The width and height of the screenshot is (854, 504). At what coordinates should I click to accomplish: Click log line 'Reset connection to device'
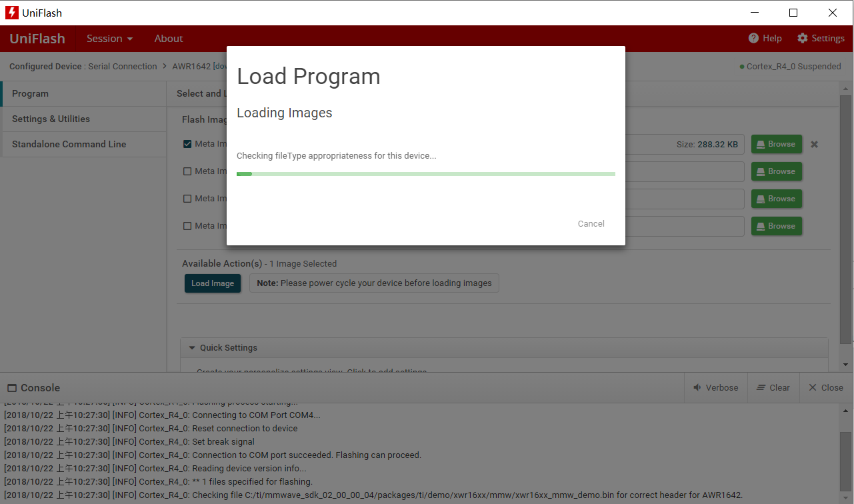click(151, 429)
